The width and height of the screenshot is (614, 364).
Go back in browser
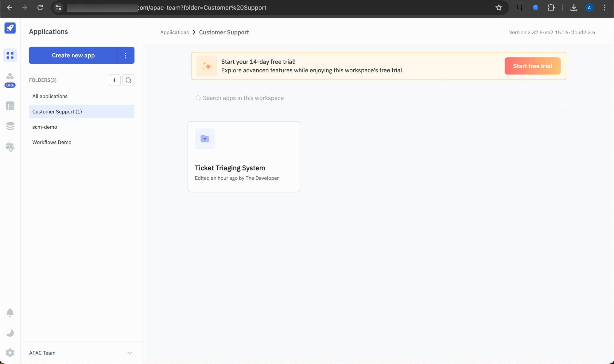coord(10,8)
